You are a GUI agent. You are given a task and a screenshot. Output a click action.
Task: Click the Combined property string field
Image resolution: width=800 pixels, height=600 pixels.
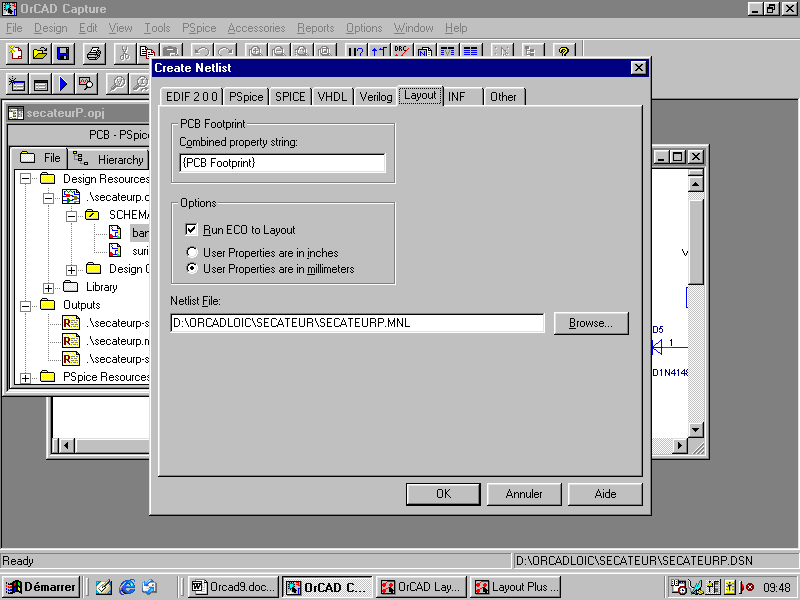click(283, 163)
